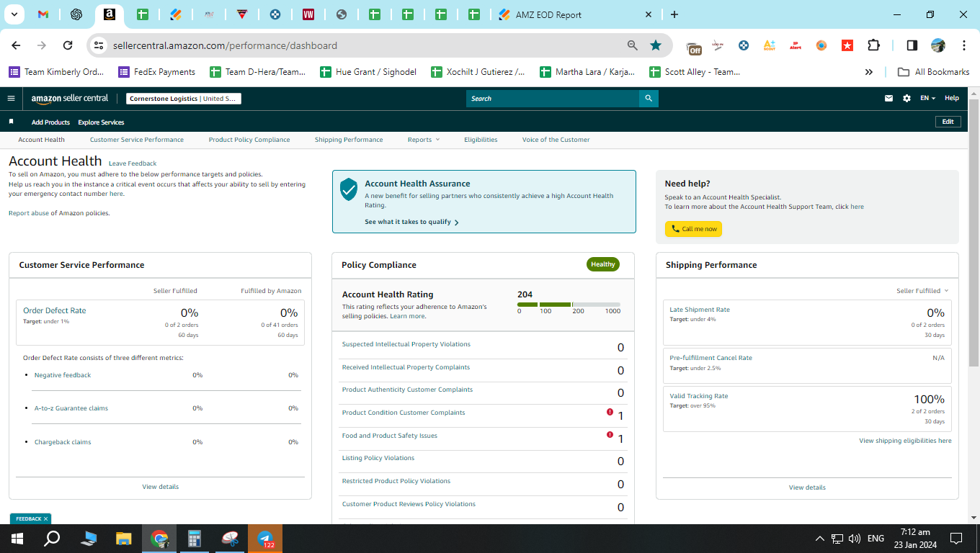Open the settings gear in Seller Central
The width and height of the screenshot is (980, 553).
click(906, 99)
